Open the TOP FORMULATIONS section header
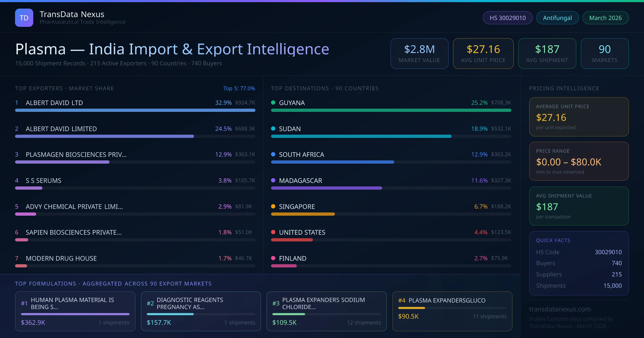This screenshot has height=338, width=644. pos(114,284)
